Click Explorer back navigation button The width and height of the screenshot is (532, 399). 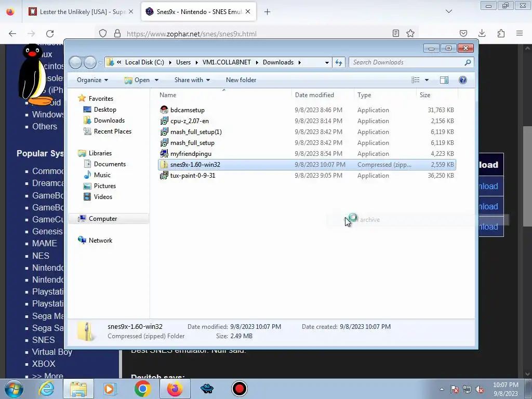pos(76,62)
